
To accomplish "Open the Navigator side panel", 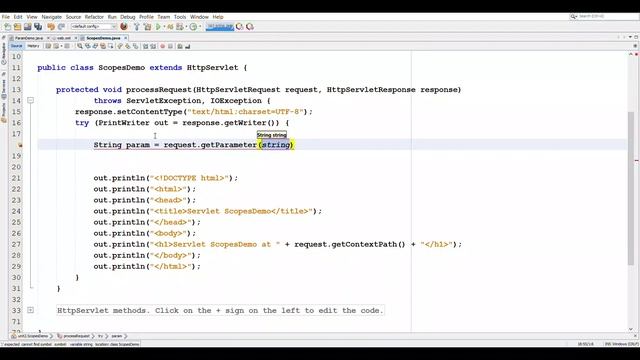I will [x=4, y=53].
